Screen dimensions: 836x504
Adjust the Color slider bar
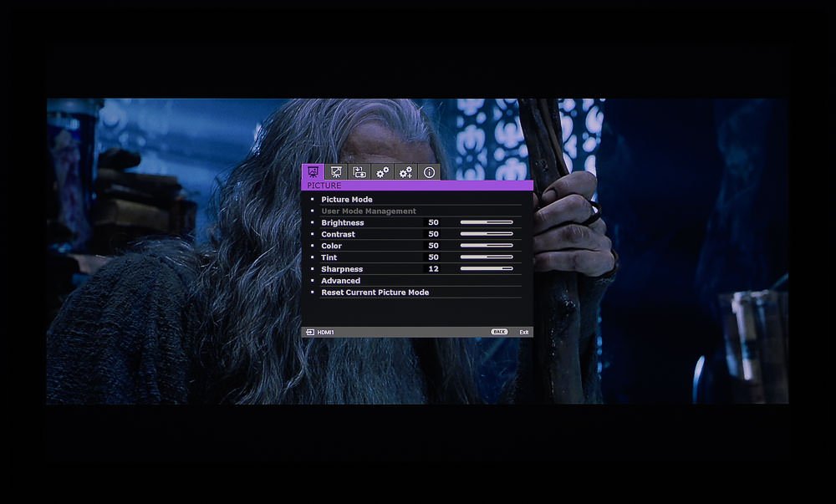pos(487,246)
